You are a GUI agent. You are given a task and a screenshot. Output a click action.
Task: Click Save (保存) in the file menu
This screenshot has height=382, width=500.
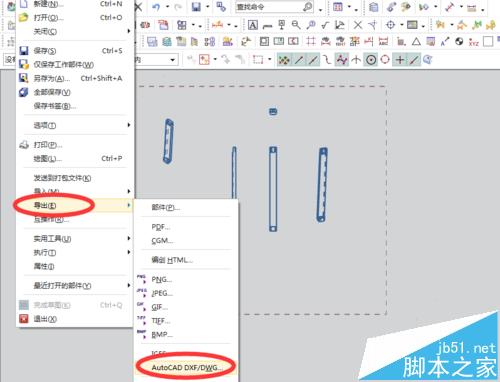pos(75,51)
